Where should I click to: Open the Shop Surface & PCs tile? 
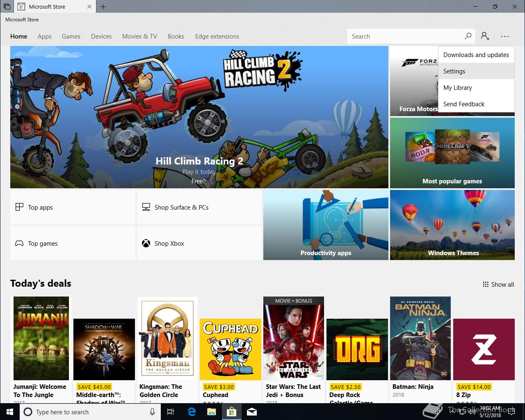pos(199,207)
